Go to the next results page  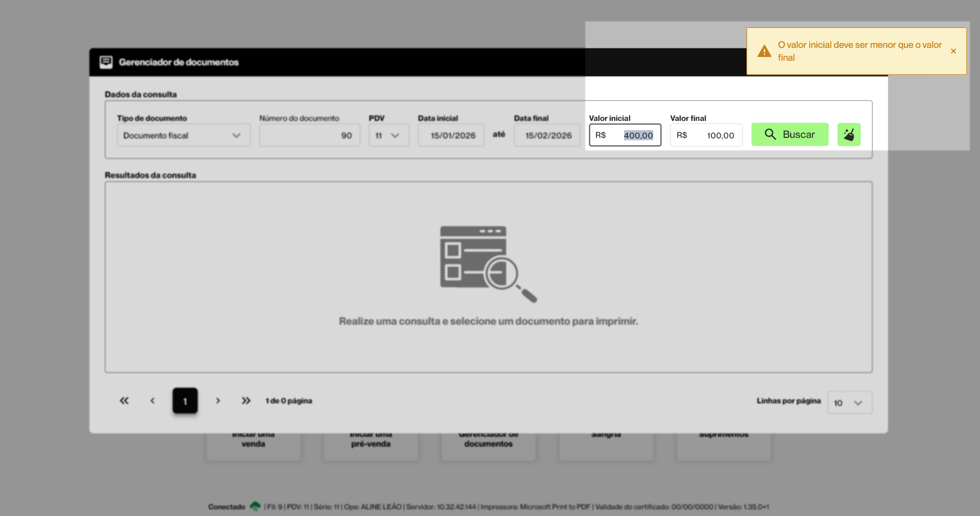pyautogui.click(x=218, y=401)
